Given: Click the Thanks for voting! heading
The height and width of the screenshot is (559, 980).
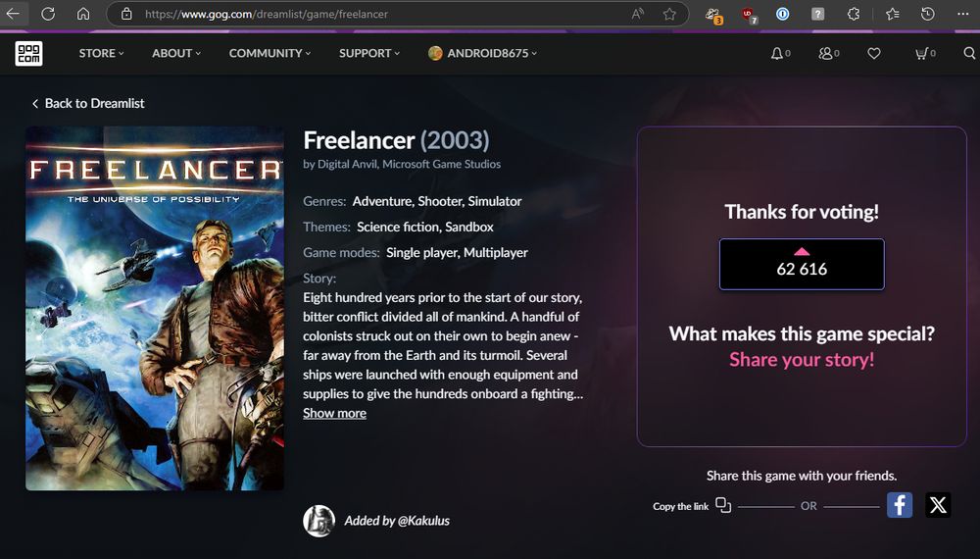Looking at the screenshot, I should tap(802, 212).
